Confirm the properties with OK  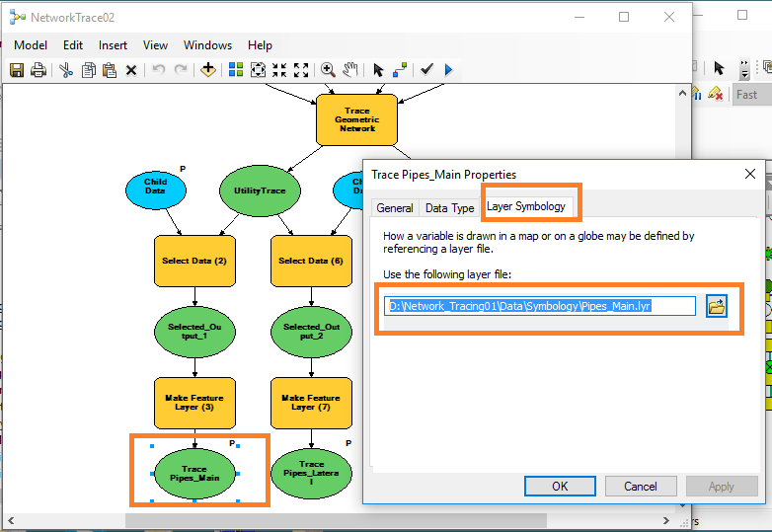560,487
